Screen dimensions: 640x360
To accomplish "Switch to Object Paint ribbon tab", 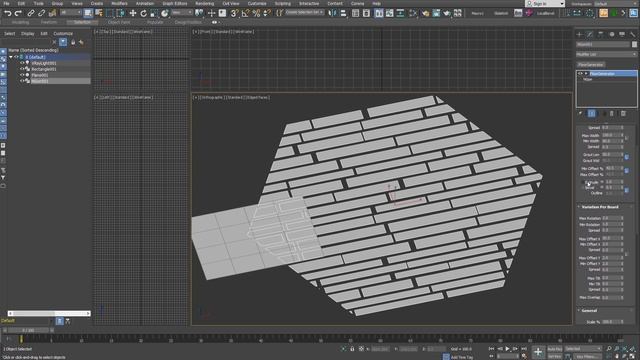I will point(119,22).
